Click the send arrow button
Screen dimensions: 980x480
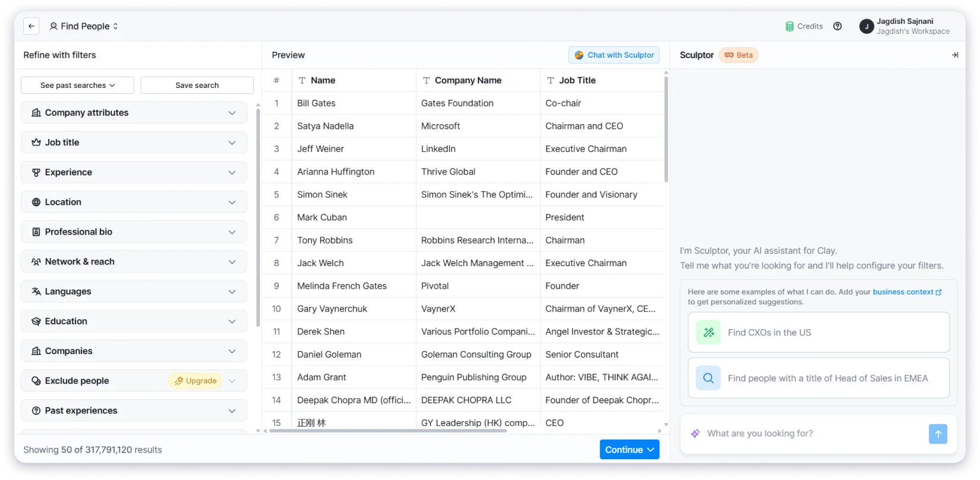938,434
